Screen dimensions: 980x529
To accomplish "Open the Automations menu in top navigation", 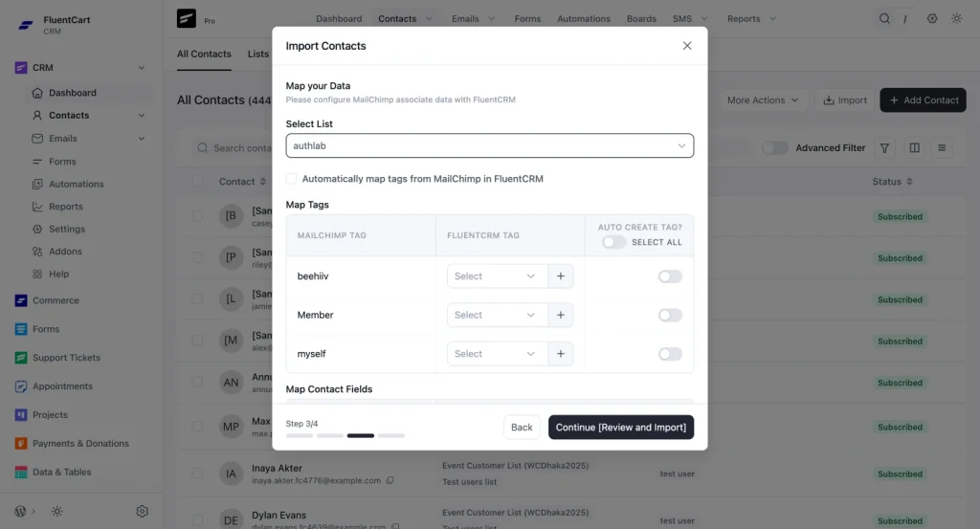I will coord(584,19).
